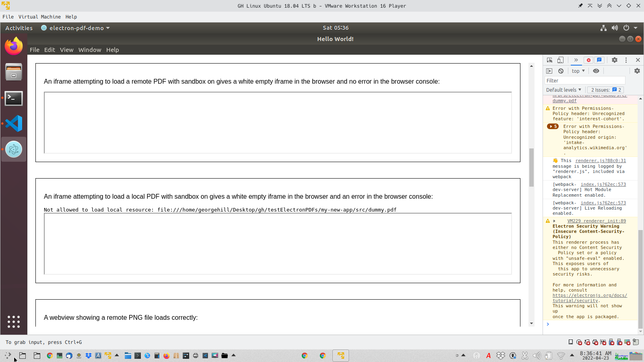This screenshot has height=362, width=644.
Task: Open Visual Studio Code from the dock
Action: [x=13, y=123]
